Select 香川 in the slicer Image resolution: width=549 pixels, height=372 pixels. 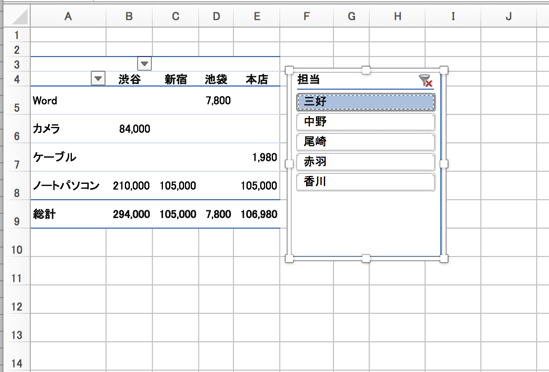(366, 182)
